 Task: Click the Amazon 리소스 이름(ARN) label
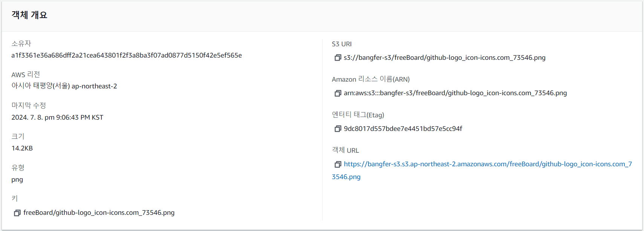pyautogui.click(x=370, y=79)
